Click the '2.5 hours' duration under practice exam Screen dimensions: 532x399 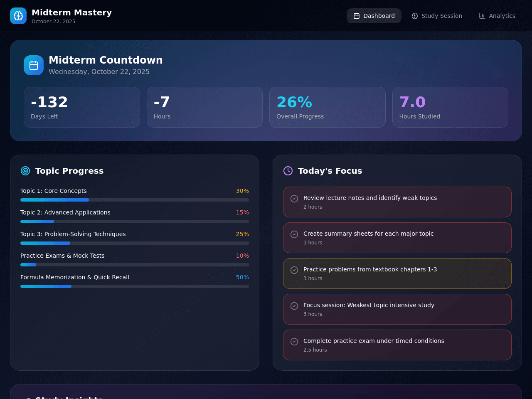tap(315, 350)
